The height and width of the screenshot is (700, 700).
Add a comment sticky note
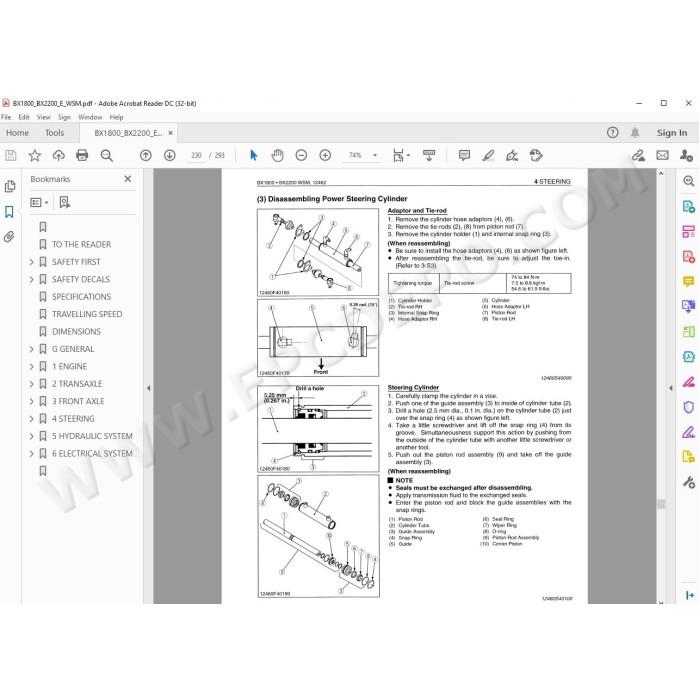(x=464, y=155)
